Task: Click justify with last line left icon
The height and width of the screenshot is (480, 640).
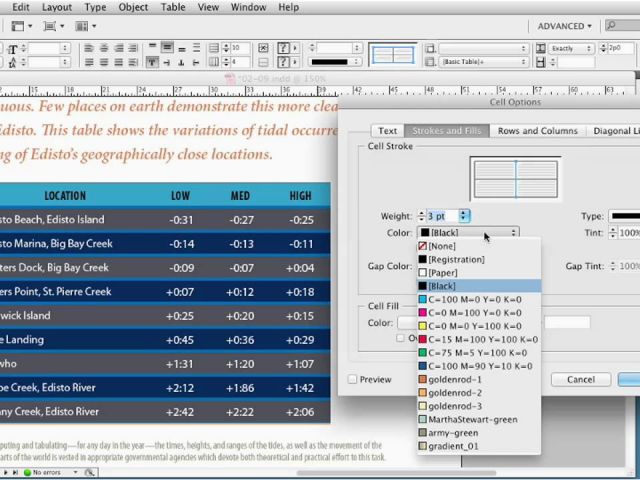Action: pos(89,62)
